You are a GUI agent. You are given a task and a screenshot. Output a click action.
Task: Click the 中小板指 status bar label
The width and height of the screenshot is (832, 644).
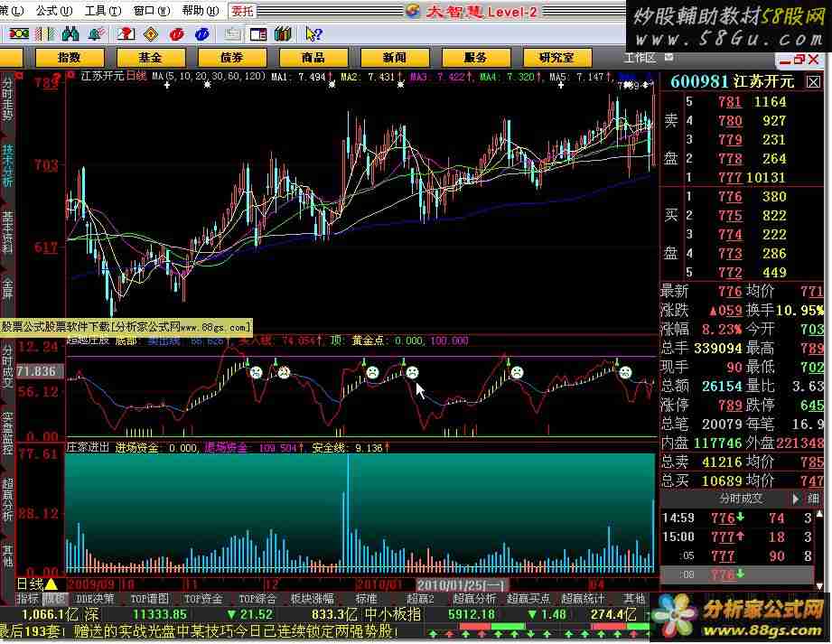[393, 614]
